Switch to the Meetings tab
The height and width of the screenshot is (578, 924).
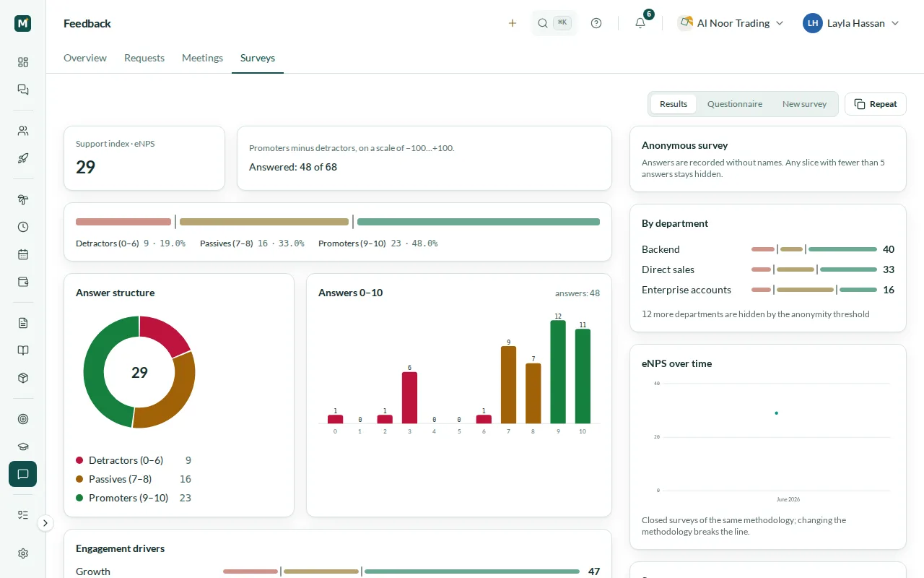click(202, 58)
